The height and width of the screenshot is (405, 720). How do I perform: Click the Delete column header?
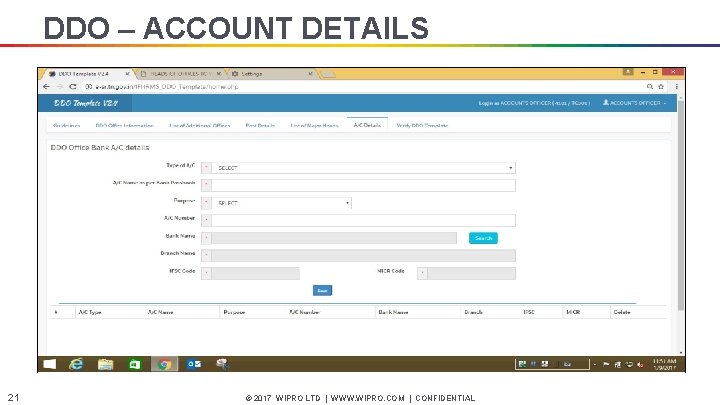(x=622, y=312)
